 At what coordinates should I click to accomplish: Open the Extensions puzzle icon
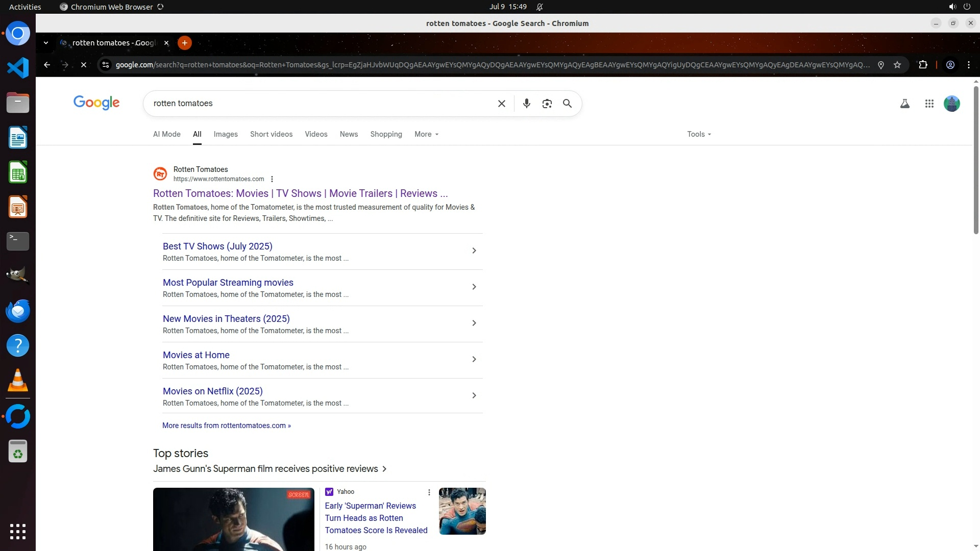click(x=923, y=65)
